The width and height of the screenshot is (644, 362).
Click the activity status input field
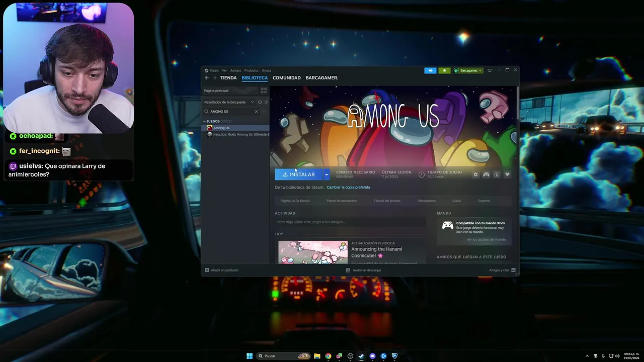[x=350, y=222]
